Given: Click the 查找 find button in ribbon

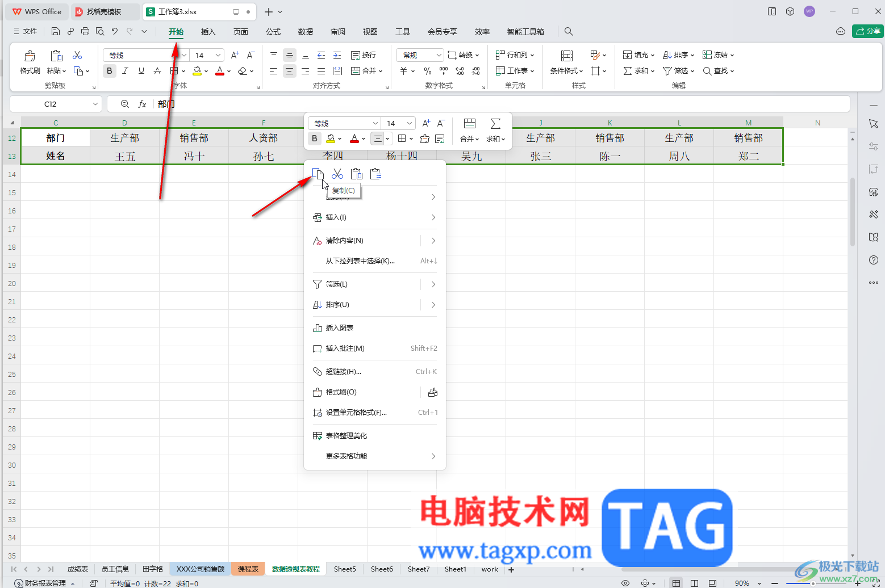Looking at the screenshot, I should pos(719,71).
